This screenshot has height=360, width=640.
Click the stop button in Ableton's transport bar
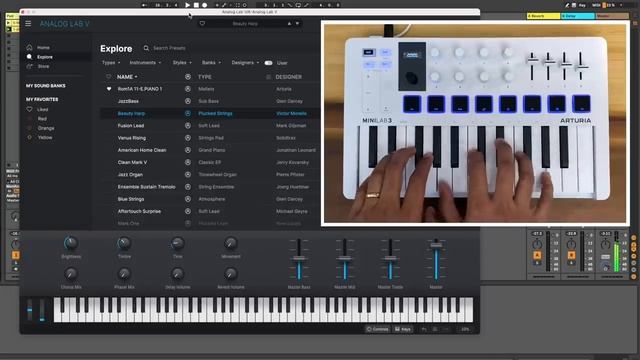tap(196, 5)
